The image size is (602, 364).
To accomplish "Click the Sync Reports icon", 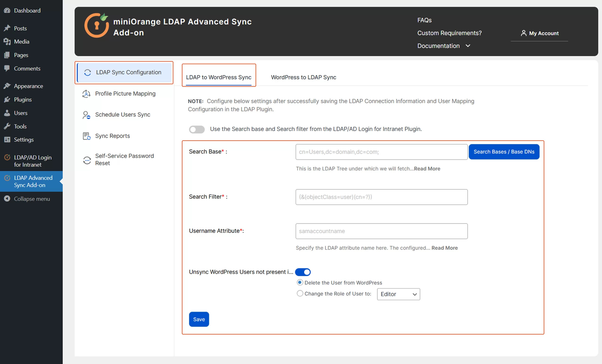I will [87, 136].
